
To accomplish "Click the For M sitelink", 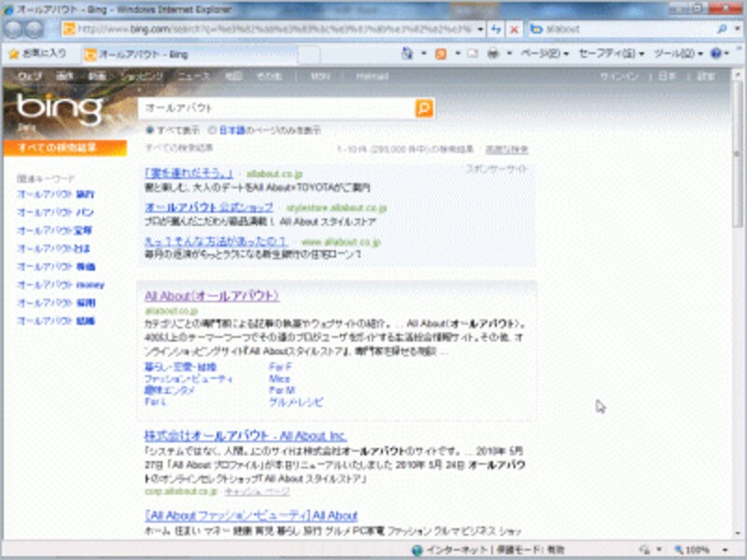I will tap(282, 390).
